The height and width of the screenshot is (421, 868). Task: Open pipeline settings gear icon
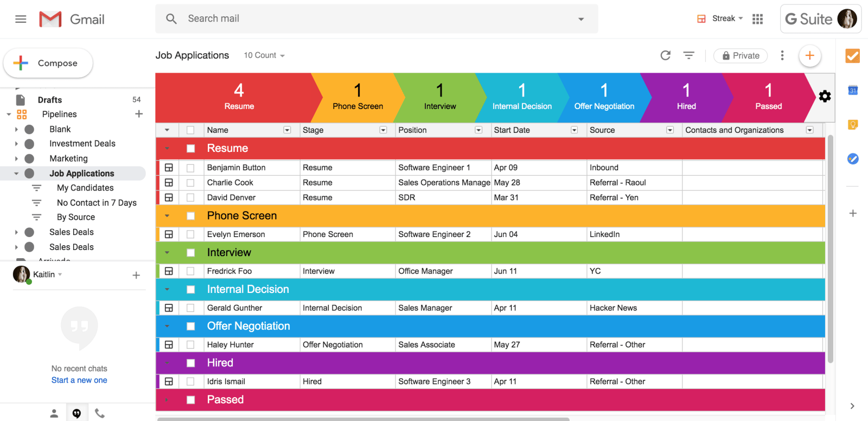(825, 97)
